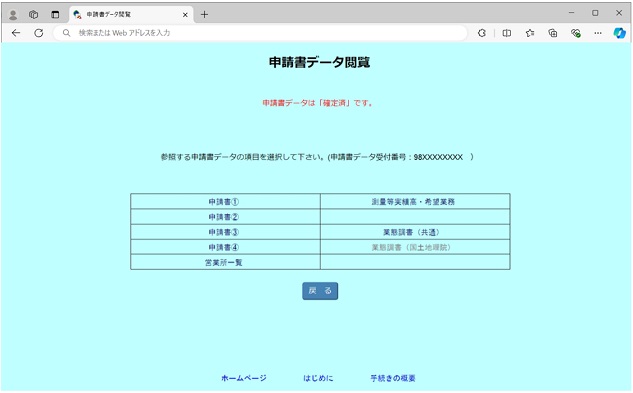The image size is (633, 393).
Task: Open the browser extensions icon
Action: click(x=482, y=33)
